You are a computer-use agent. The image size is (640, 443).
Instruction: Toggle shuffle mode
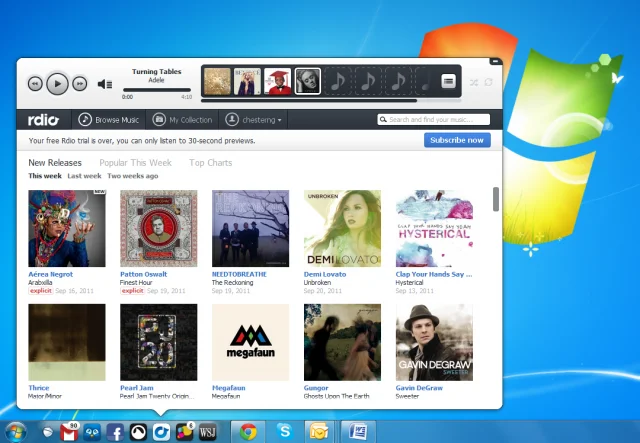pos(473,82)
